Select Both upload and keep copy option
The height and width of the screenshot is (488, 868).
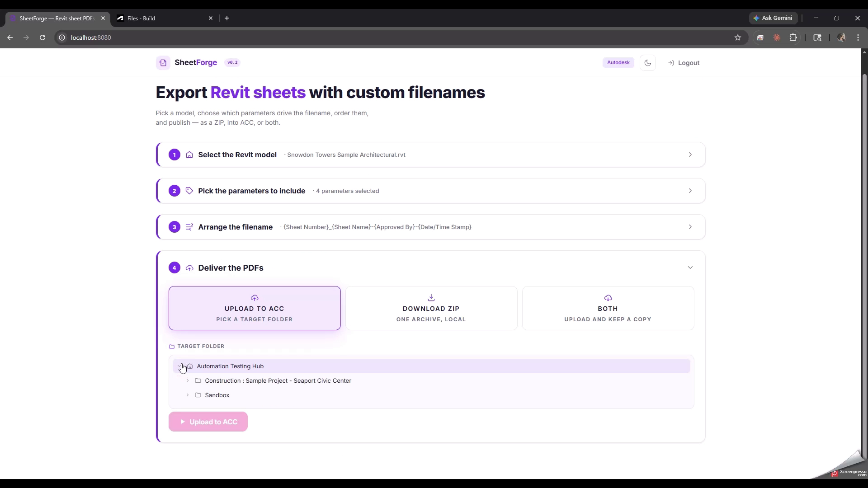click(x=608, y=308)
